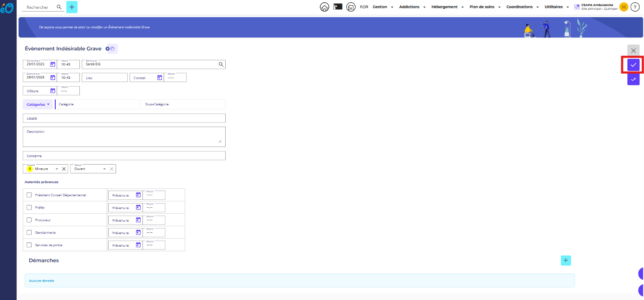Check the Préfet checkbox
The image size is (644, 300).
(29, 208)
